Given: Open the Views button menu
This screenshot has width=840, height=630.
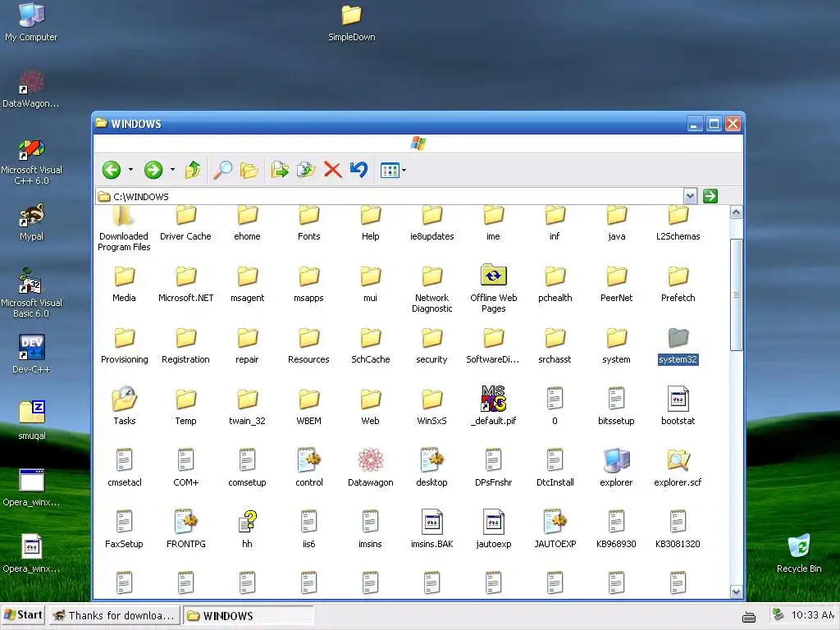Looking at the screenshot, I should click(393, 171).
